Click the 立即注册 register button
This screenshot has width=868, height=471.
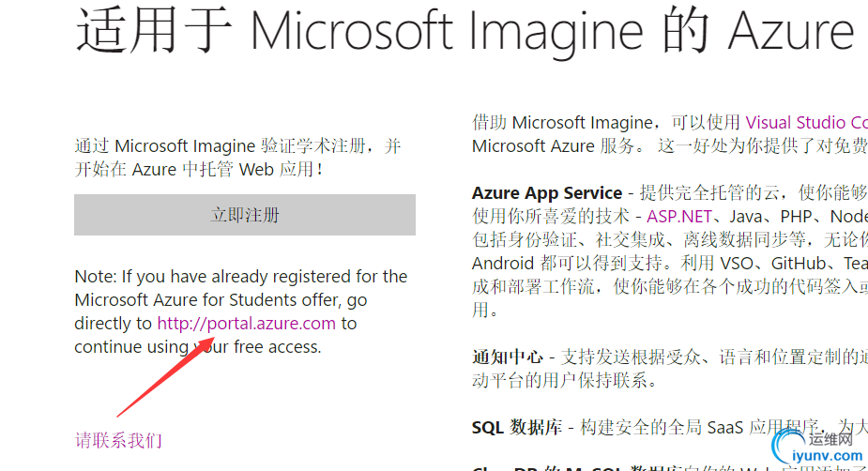[x=245, y=215]
